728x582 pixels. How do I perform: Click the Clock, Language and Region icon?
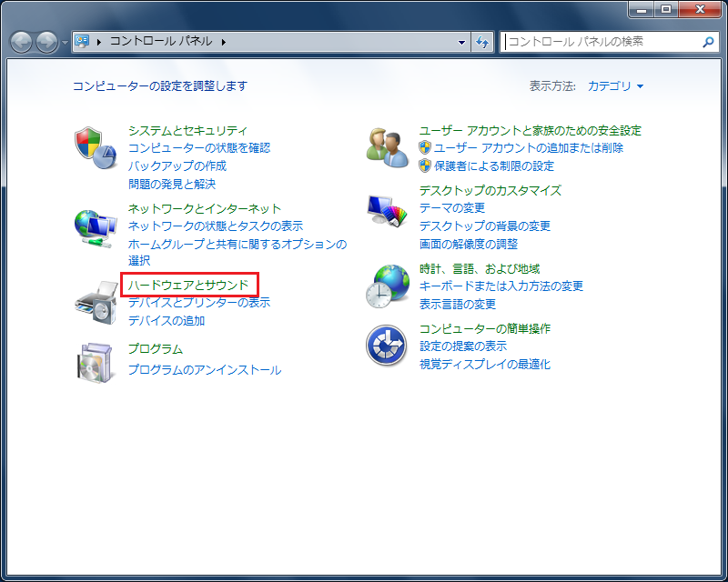388,286
